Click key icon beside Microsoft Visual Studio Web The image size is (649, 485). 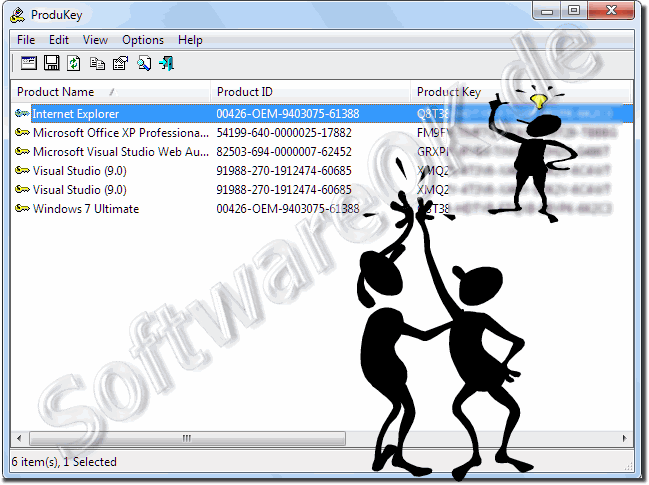click(22, 151)
